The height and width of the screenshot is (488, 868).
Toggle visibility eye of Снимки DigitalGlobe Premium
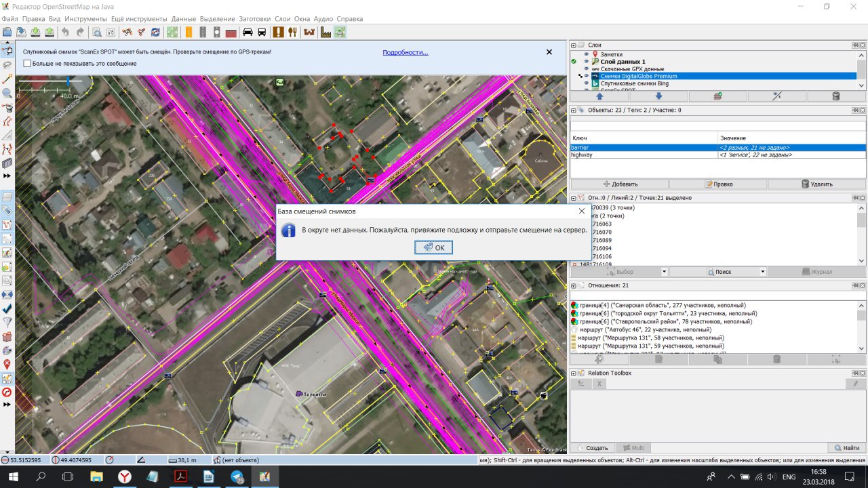pos(587,76)
